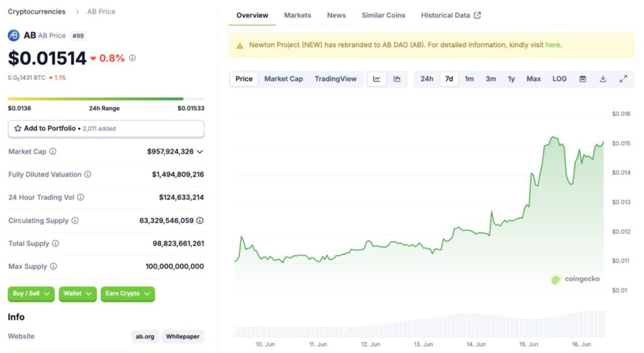
Task: Select the 3m time range
Action: (x=491, y=79)
